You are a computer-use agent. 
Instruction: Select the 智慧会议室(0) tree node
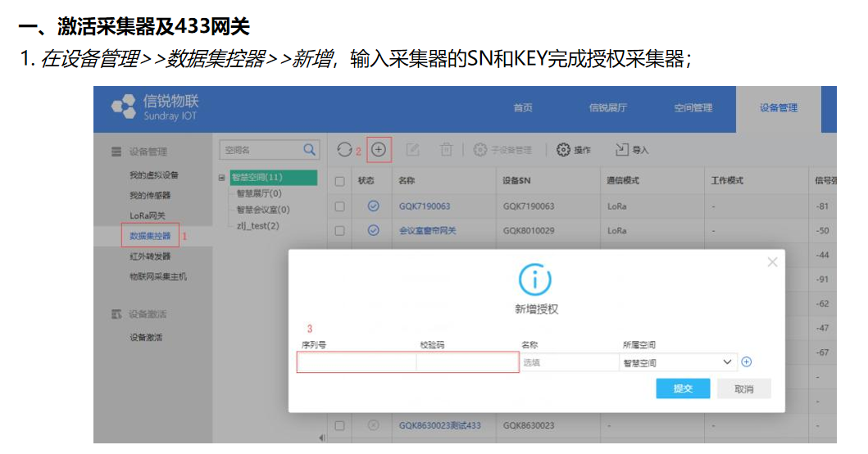[x=263, y=209]
